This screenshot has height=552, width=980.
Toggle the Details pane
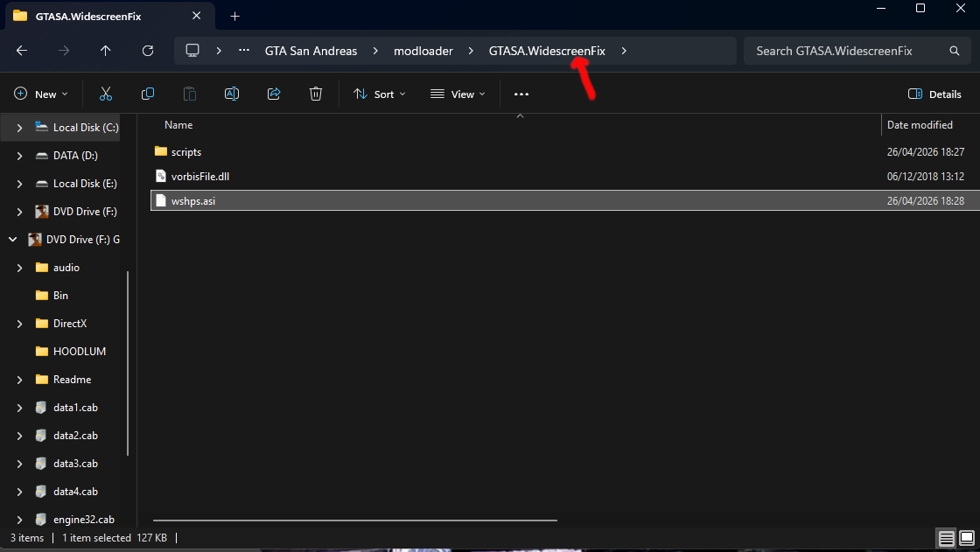point(934,94)
